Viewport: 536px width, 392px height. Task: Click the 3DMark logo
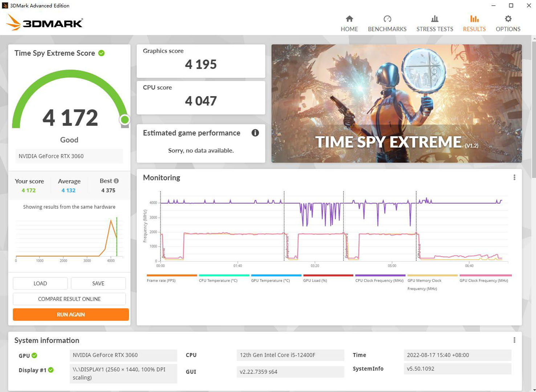(x=44, y=23)
